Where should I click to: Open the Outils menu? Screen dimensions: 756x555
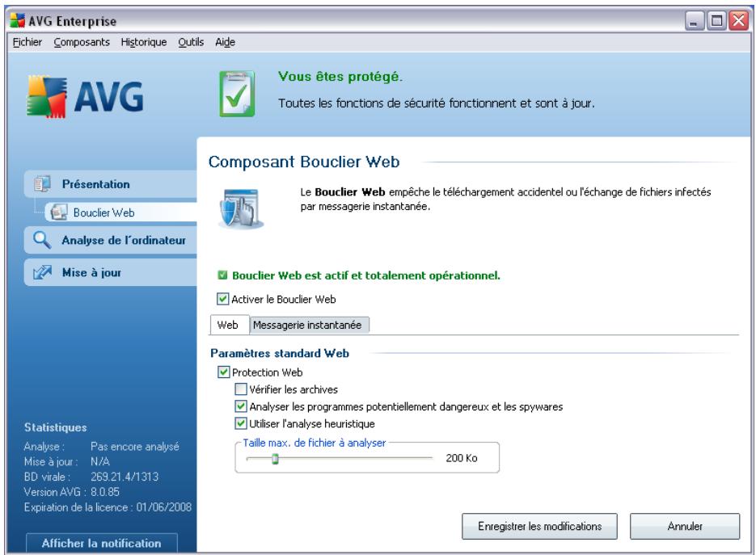[191, 42]
